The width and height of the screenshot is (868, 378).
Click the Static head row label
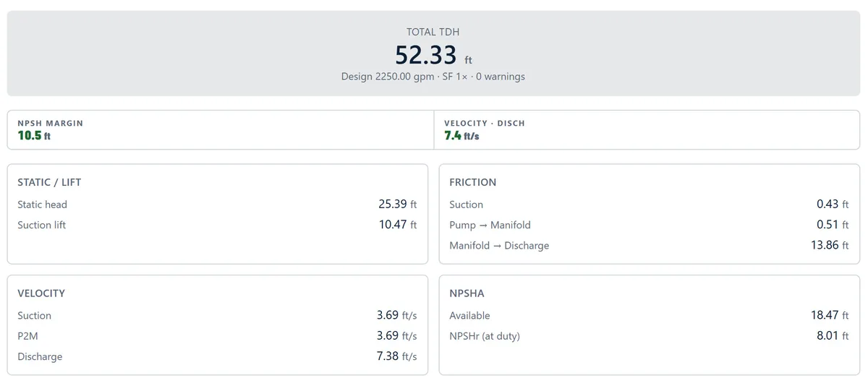click(42, 205)
